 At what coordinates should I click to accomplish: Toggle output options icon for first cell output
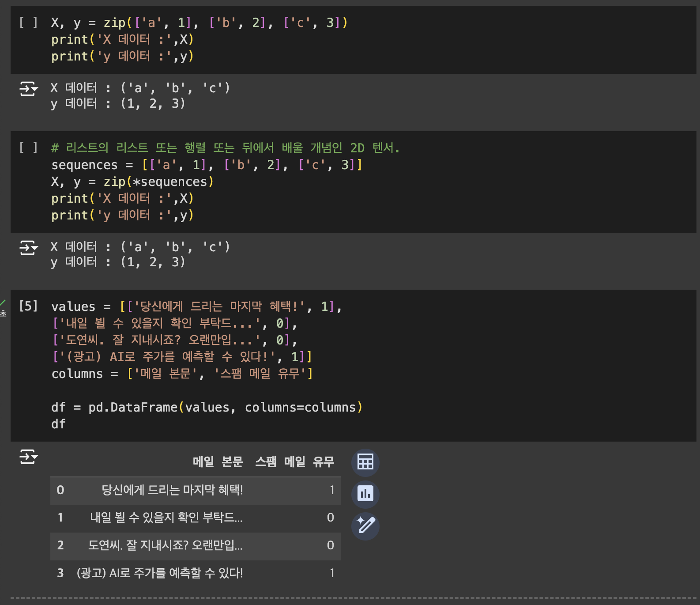coord(29,89)
